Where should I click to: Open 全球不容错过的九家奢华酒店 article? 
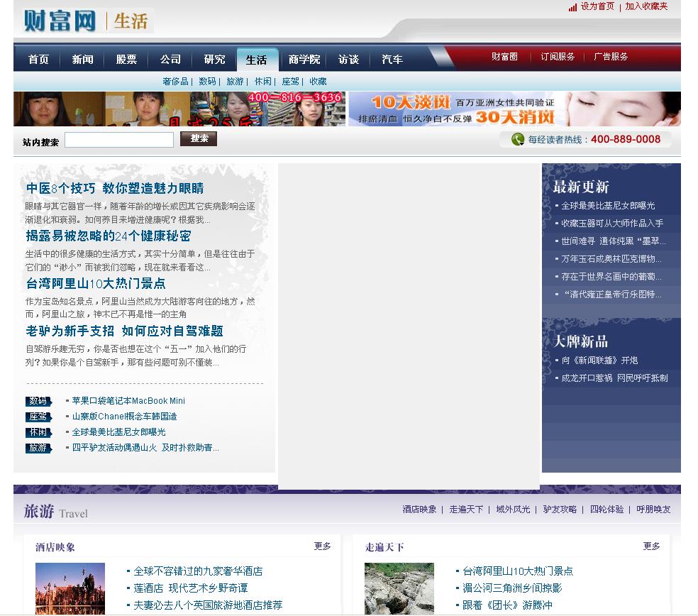[x=198, y=571]
